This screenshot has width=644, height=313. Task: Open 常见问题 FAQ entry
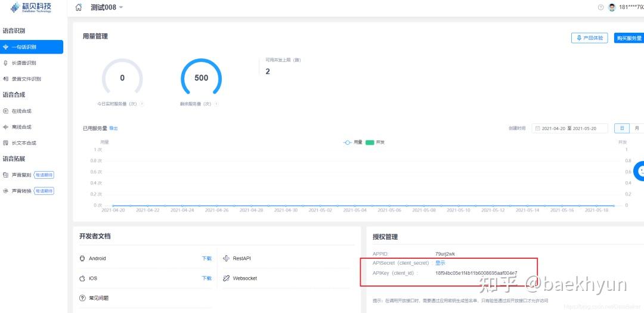pos(98,298)
